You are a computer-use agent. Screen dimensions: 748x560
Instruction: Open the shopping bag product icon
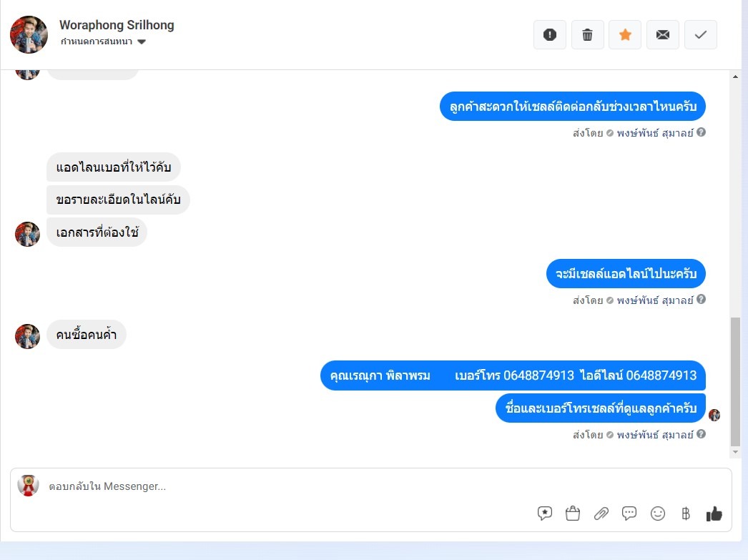point(573,514)
